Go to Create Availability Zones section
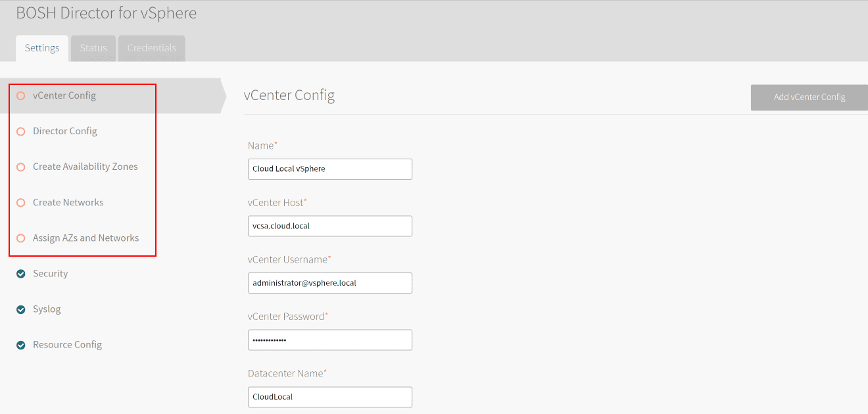The height and width of the screenshot is (414, 868). 85,167
